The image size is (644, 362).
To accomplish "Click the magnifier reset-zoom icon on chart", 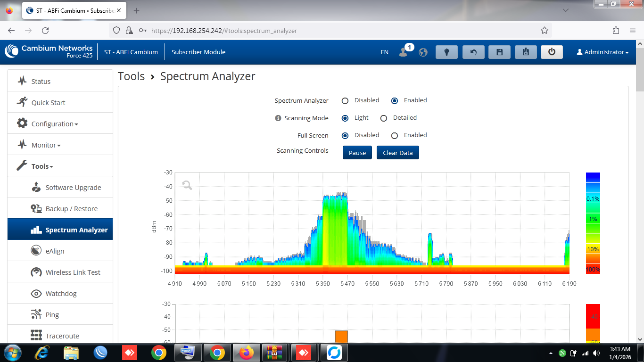I will pyautogui.click(x=187, y=185).
